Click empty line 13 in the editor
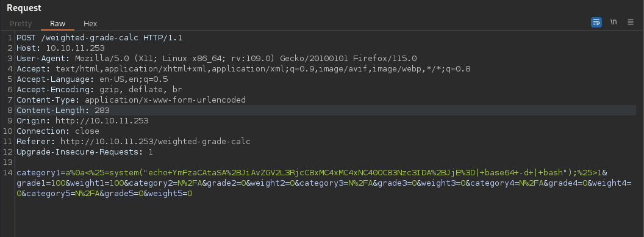Screen dimensions: 644x237 click(x=326, y=162)
